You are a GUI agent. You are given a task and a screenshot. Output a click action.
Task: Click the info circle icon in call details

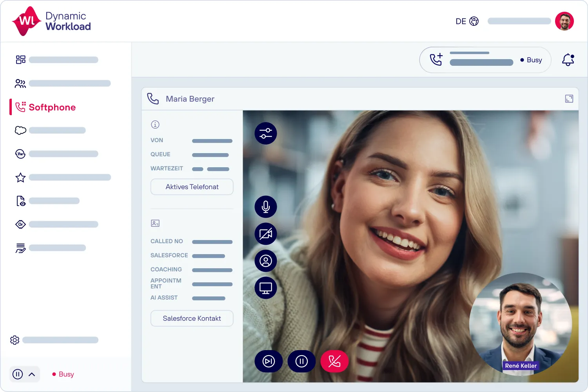point(155,125)
